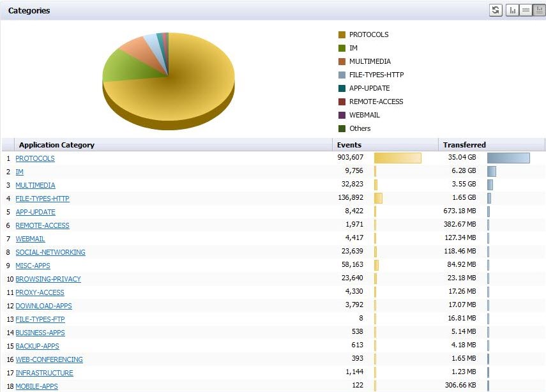Open the DOWNLOAD-APPS category link
The width and height of the screenshot is (546, 392).
[43, 306]
